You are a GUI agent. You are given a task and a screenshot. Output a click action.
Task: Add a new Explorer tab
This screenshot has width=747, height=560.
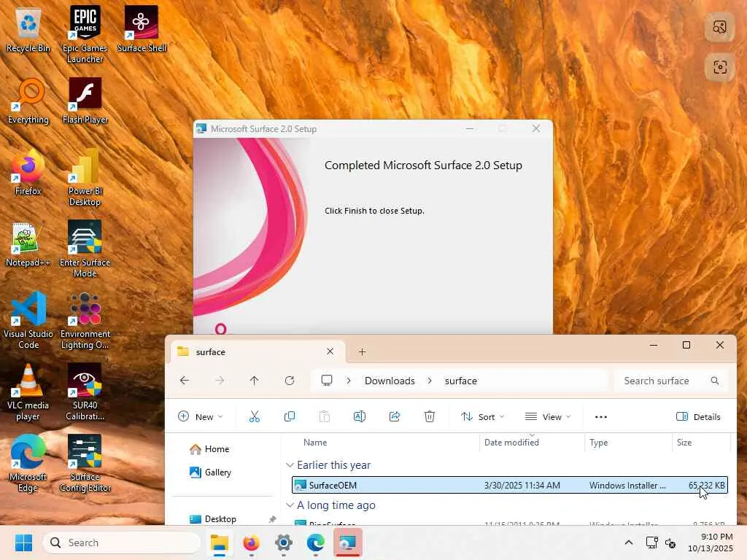362,352
